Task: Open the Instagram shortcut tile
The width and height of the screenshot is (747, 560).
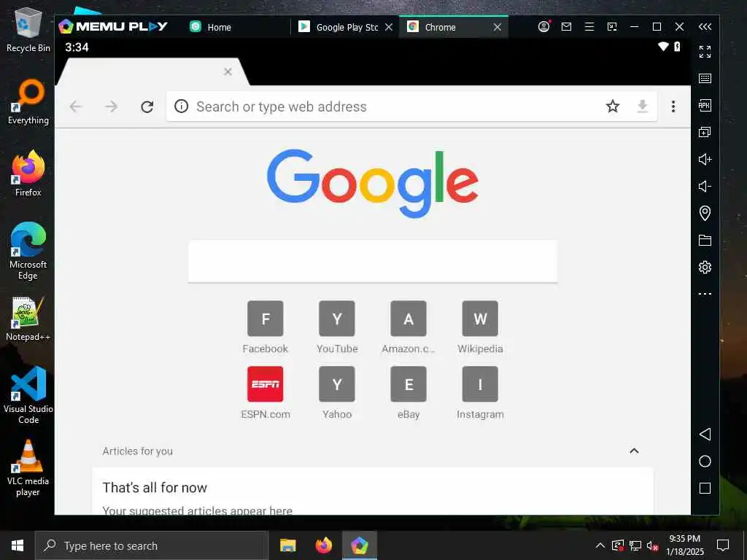Action: pos(480,393)
